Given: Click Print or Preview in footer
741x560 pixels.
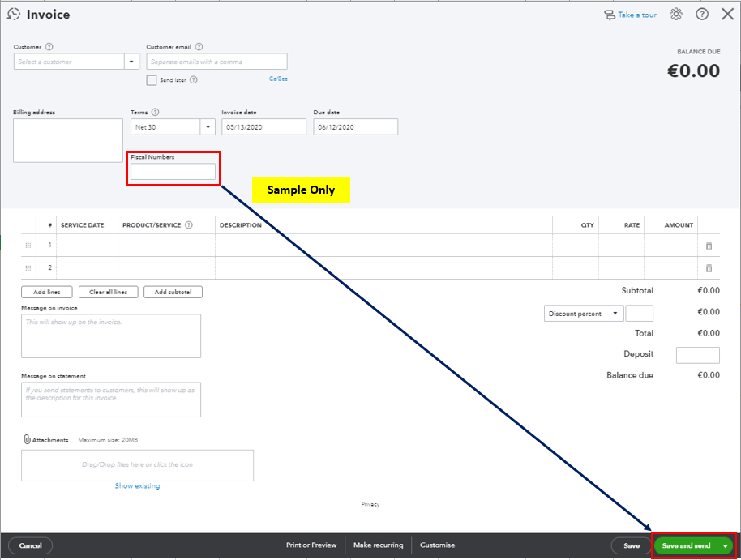Looking at the screenshot, I should coord(311,545).
